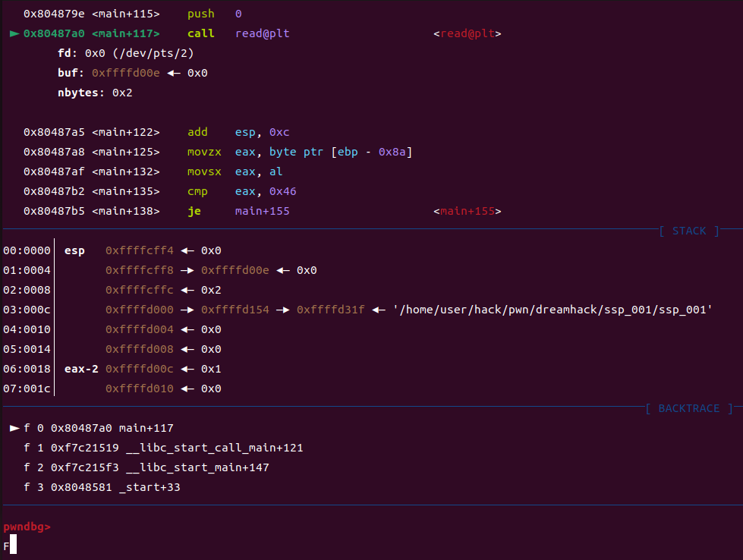
Task: Click the red '<read@plt>' target annotation
Action: pos(468,33)
